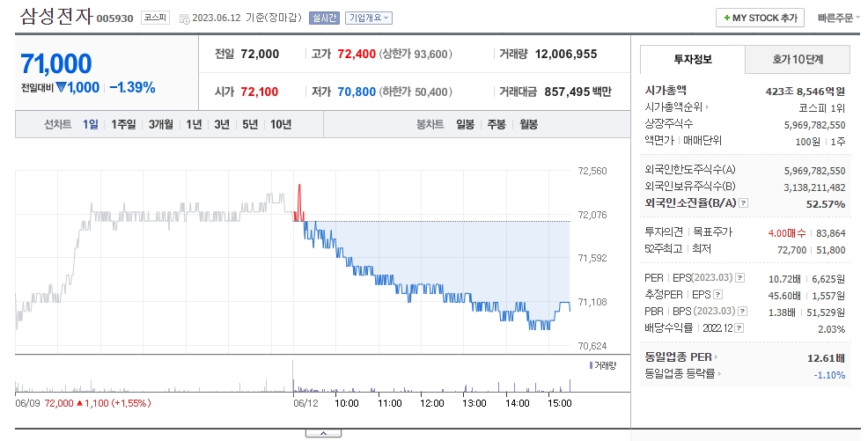868x441 pixels.
Task: Click the 12:00 time axis label
Action: click(431, 403)
